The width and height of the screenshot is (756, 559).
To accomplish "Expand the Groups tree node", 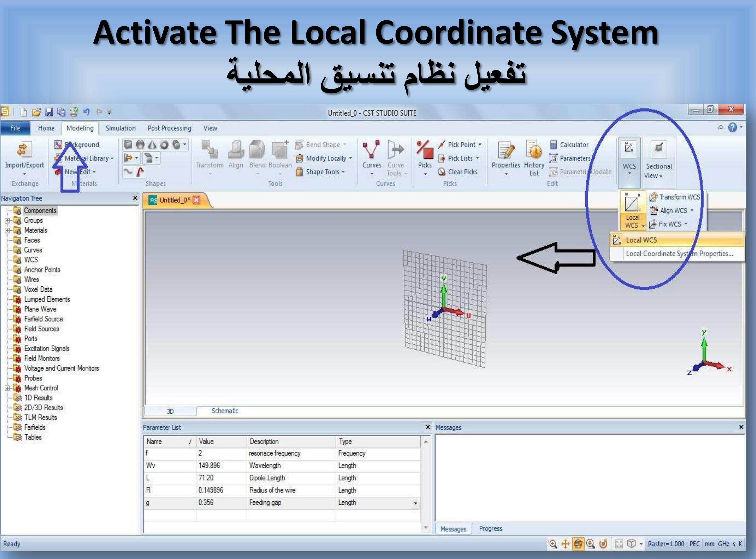I will pos(7,221).
